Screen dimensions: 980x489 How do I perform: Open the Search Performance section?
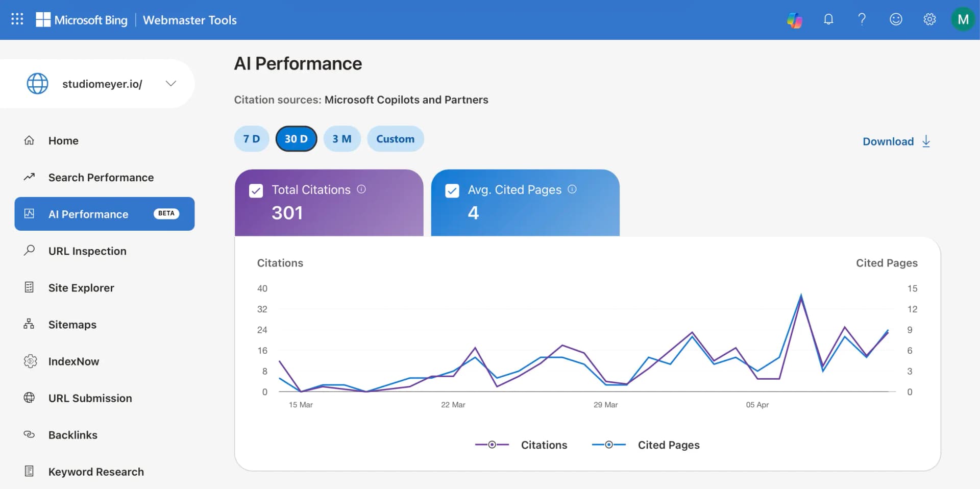(101, 177)
